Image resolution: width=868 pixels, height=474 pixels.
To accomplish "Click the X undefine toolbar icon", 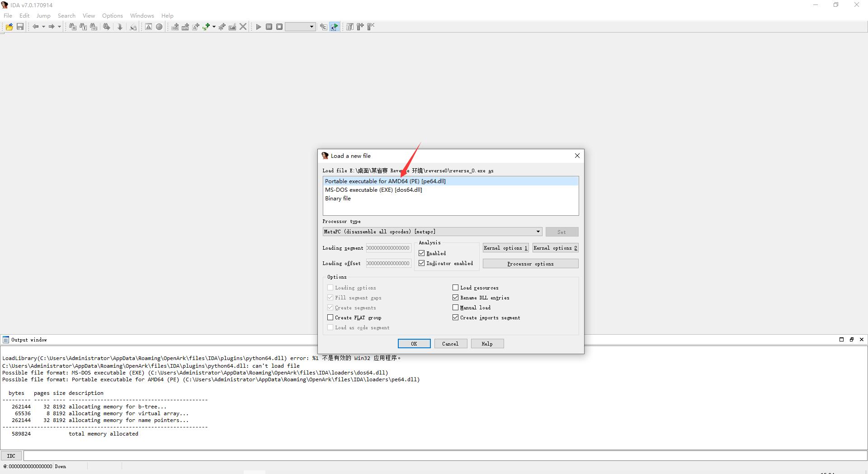I will click(x=243, y=27).
